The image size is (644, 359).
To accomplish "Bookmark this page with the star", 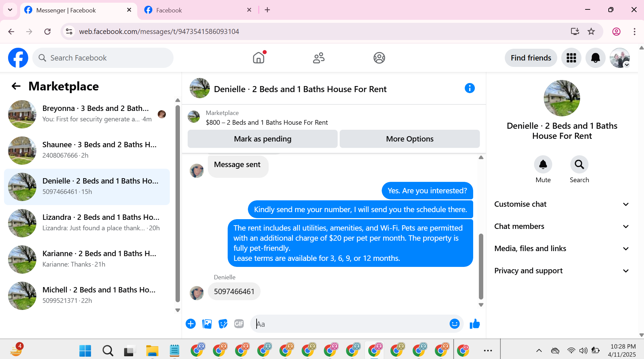I will click(591, 32).
